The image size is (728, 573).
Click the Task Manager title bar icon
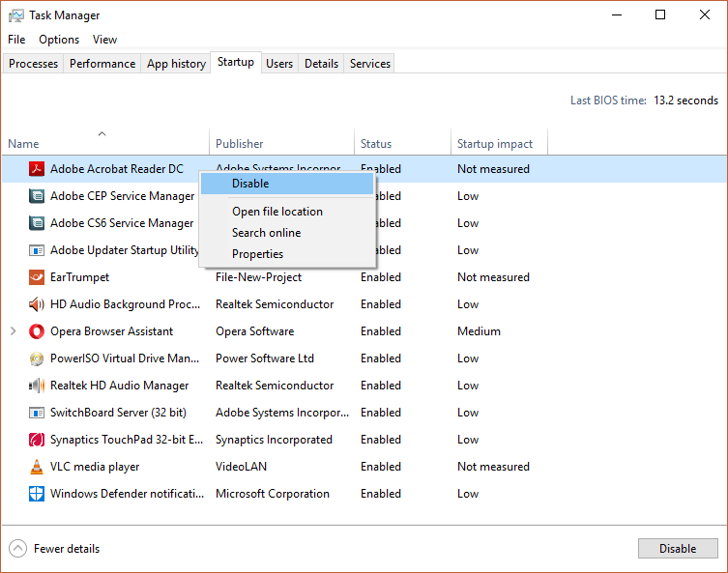[x=15, y=15]
